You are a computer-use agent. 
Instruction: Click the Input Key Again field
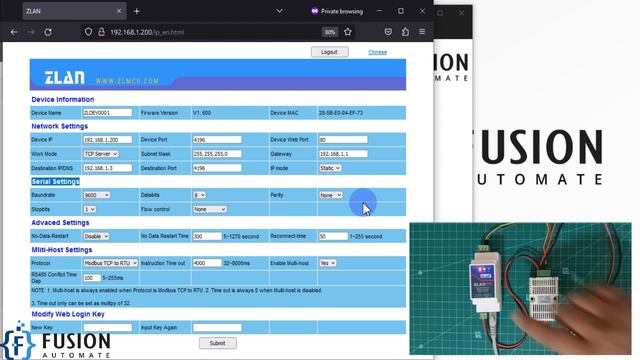[x=217, y=327]
